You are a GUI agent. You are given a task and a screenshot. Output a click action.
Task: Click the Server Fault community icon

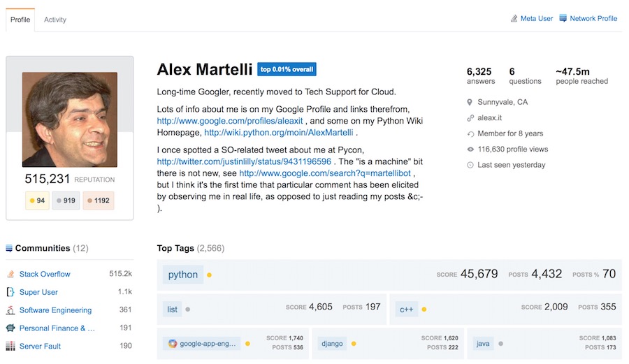10,346
